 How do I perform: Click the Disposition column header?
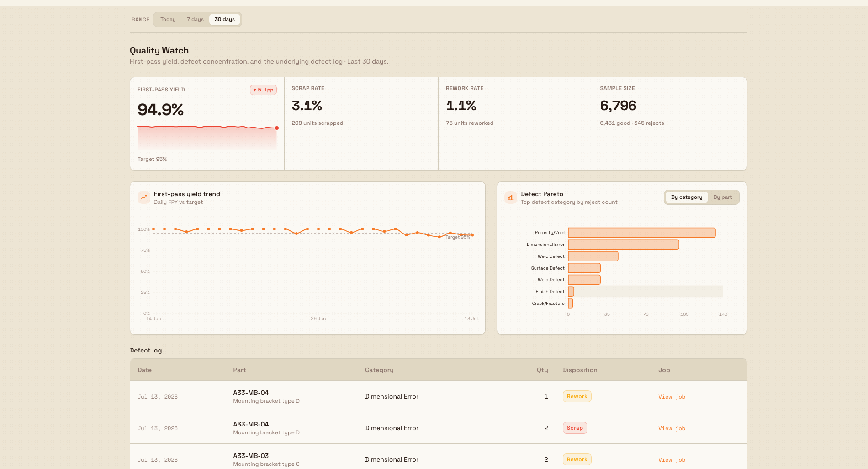coord(580,370)
